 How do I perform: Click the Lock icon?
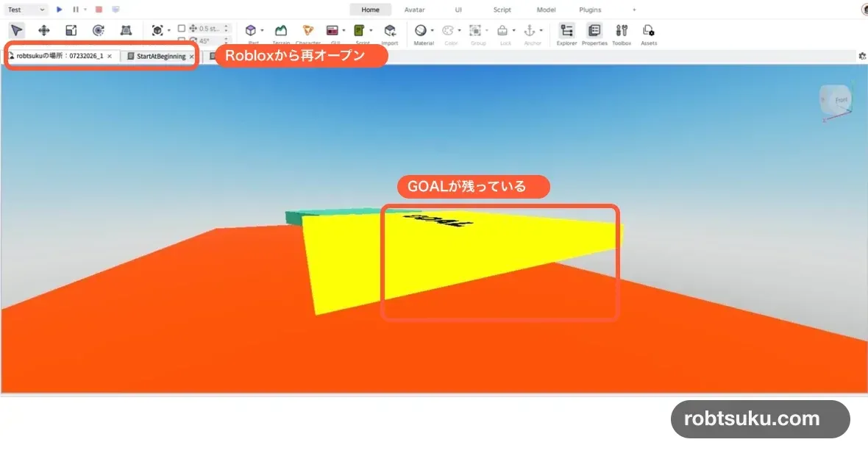pyautogui.click(x=502, y=30)
